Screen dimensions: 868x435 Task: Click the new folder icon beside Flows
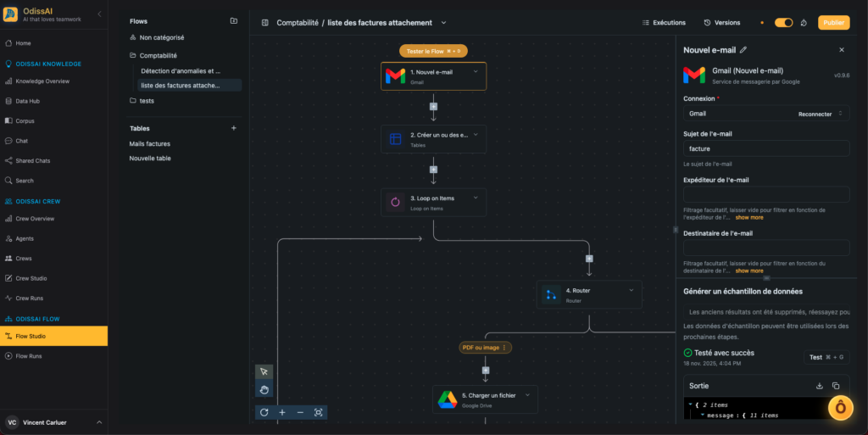(x=234, y=21)
